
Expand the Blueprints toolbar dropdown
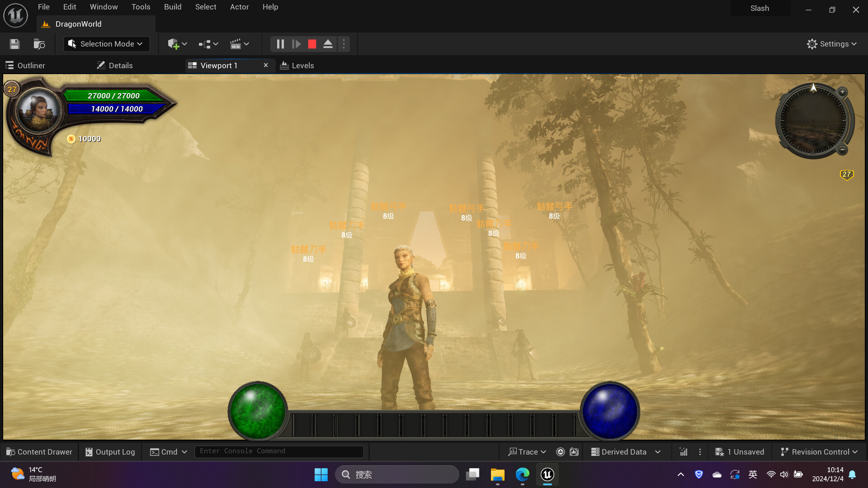[208, 44]
